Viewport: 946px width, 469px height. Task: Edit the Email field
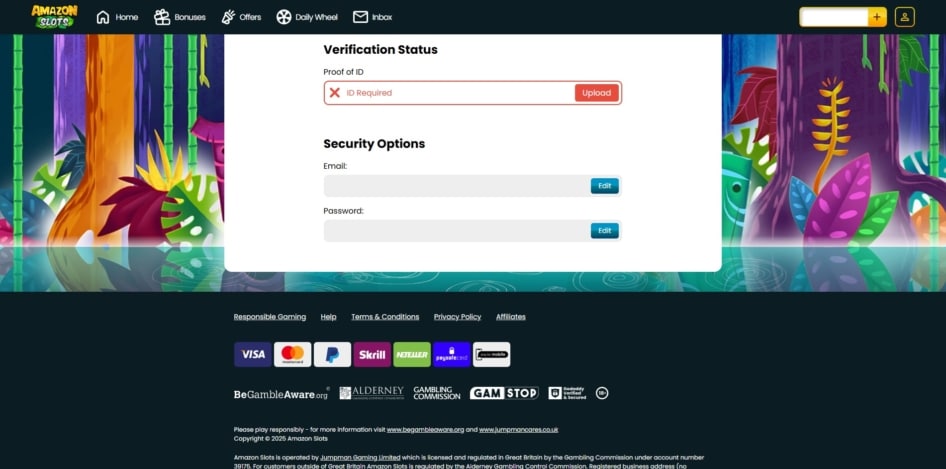pyautogui.click(x=605, y=186)
